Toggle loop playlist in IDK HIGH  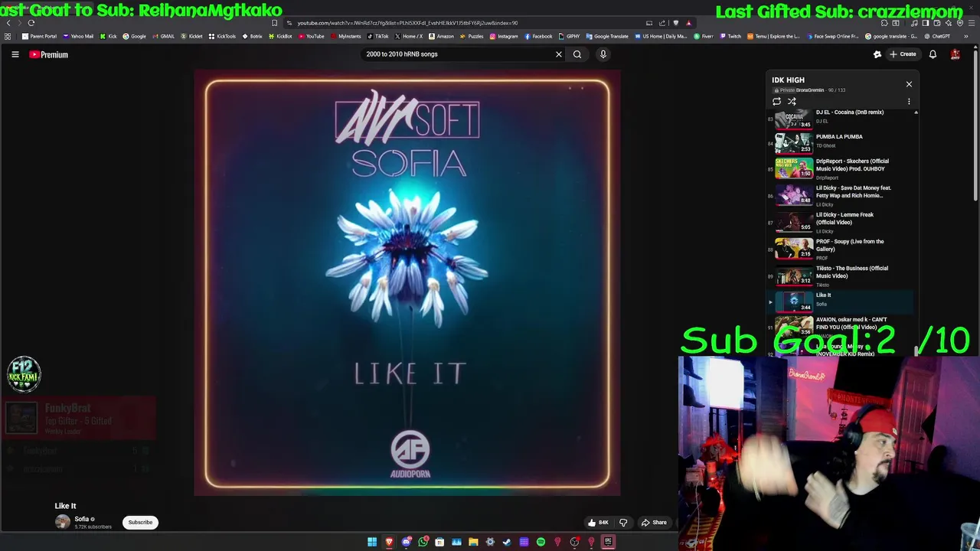coord(776,101)
